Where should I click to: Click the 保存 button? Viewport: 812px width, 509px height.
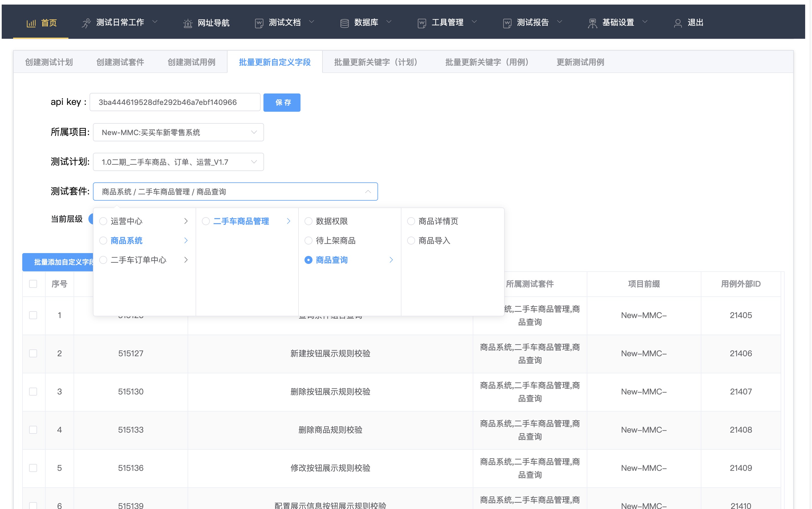click(282, 102)
